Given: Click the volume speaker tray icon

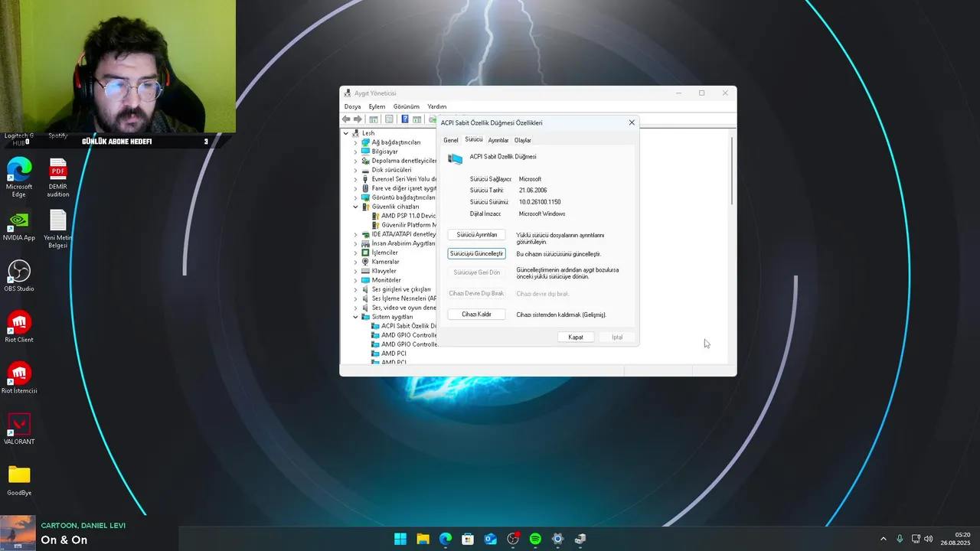Looking at the screenshot, I should pos(929,539).
